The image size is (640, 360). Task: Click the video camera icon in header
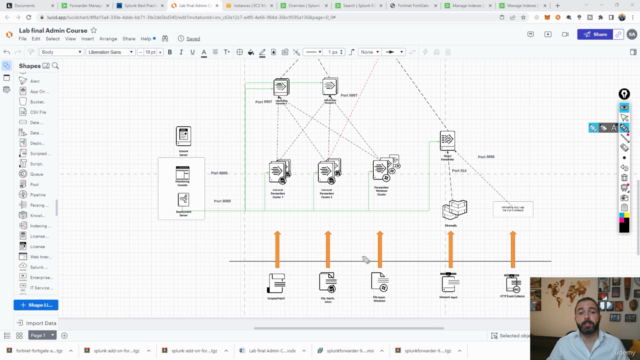pyautogui.click(x=565, y=34)
